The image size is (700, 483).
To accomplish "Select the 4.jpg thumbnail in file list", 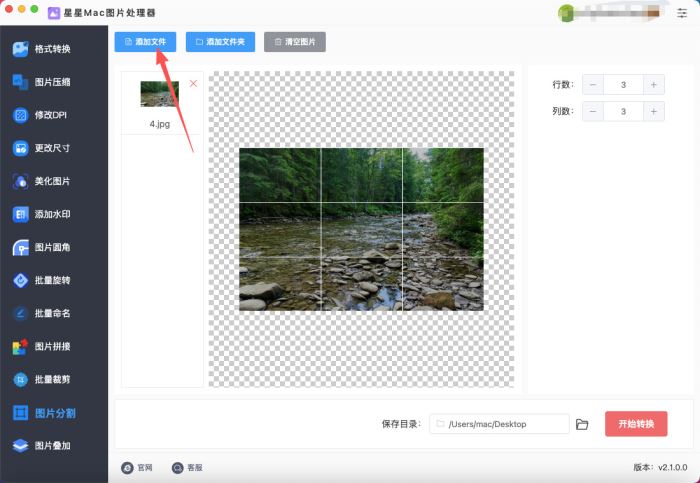I will (x=160, y=94).
